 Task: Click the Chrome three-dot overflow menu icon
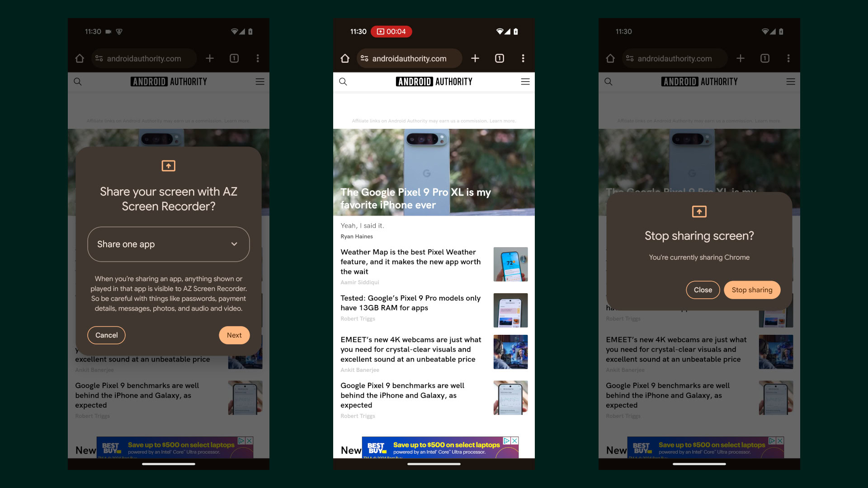(523, 58)
